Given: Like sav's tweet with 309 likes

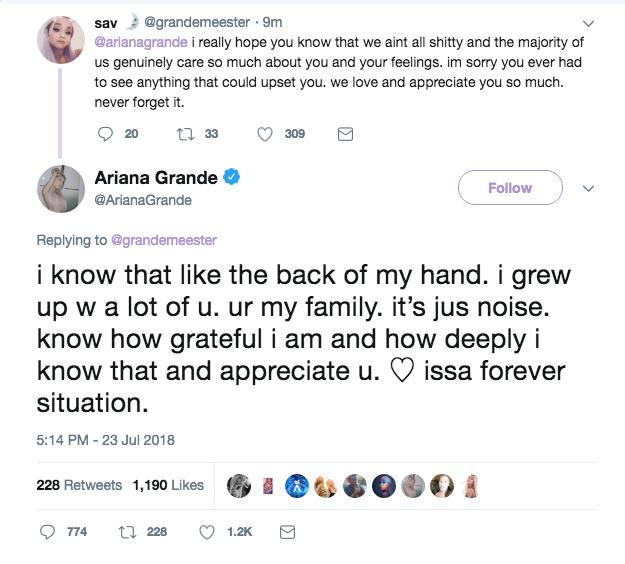Looking at the screenshot, I should tap(265, 133).
